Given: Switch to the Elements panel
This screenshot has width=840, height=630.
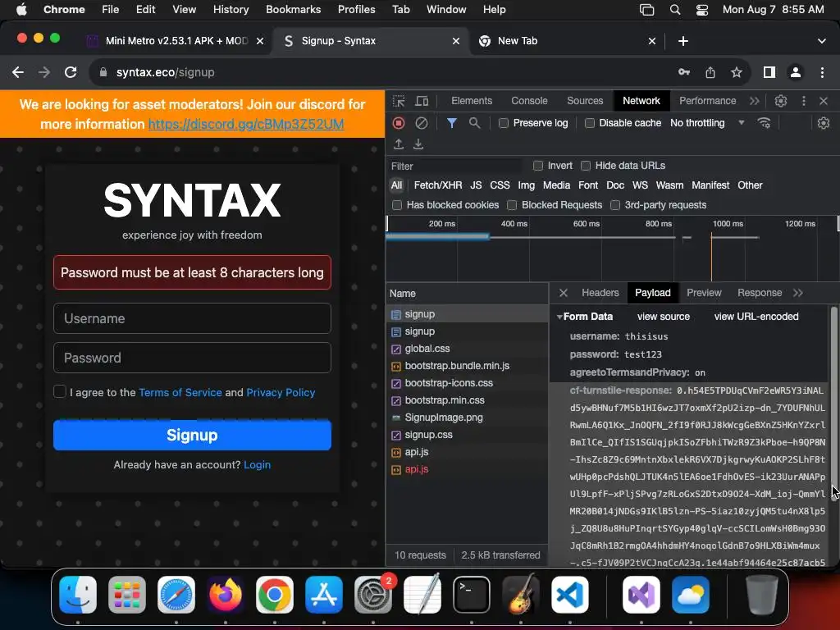Looking at the screenshot, I should point(472,101).
